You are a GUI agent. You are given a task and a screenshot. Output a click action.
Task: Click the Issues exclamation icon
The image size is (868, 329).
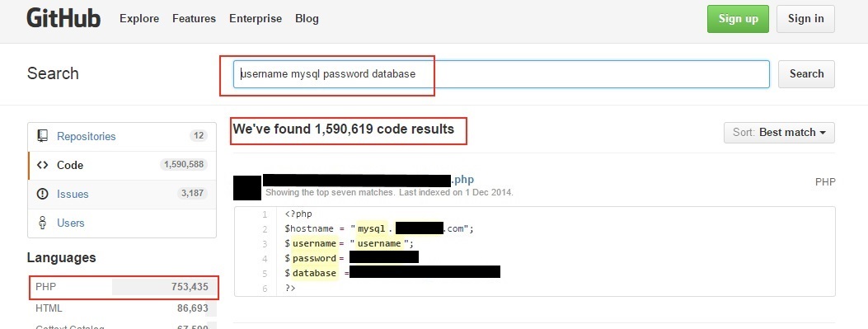[x=43, y=194]
